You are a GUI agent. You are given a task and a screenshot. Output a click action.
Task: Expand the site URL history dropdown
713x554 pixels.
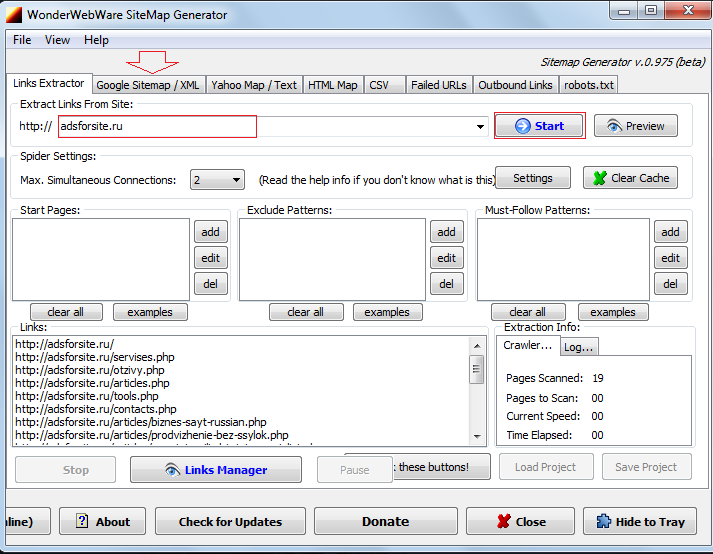pyautogui.click(x=481, y=127)
